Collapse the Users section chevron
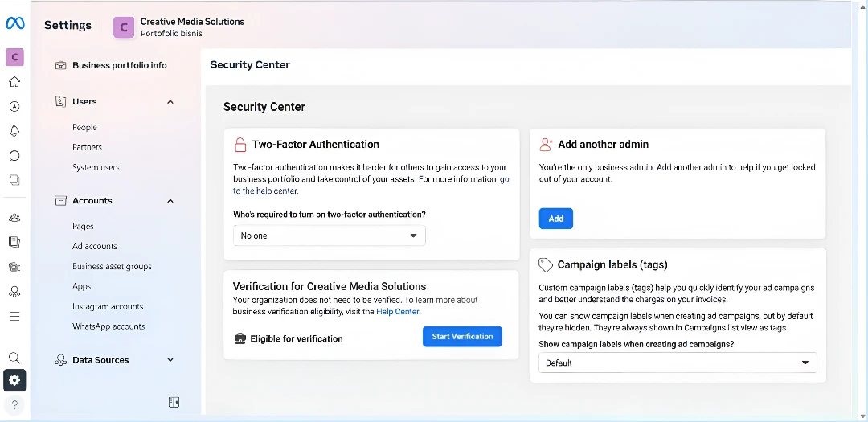Screen dimensions: 868x422 tap(170, 102)
